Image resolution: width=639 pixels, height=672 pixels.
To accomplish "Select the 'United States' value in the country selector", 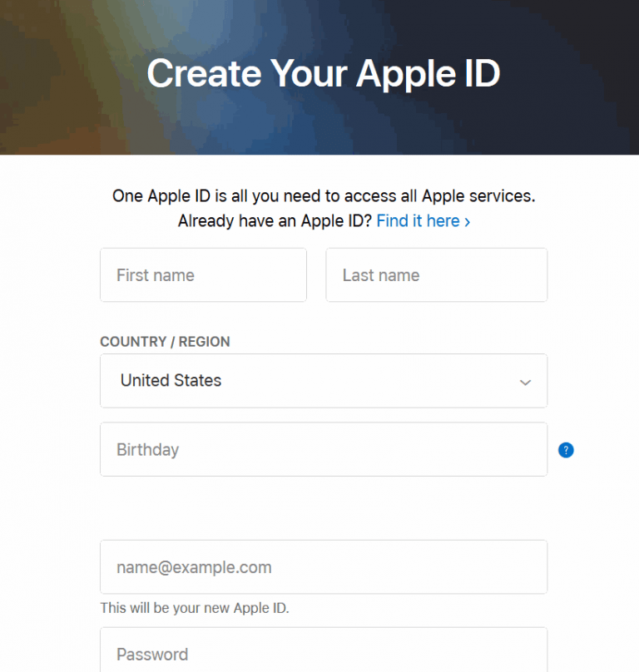I will [x=171, y=381].
